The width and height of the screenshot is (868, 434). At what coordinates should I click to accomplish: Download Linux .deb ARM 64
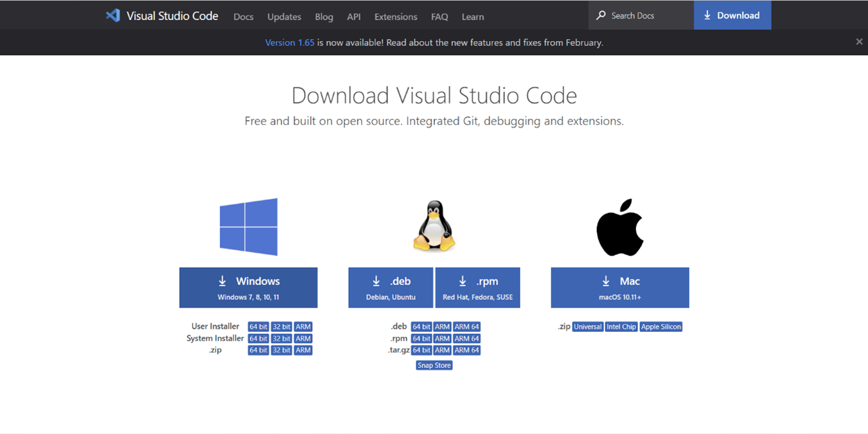click(x=466, y=327)
